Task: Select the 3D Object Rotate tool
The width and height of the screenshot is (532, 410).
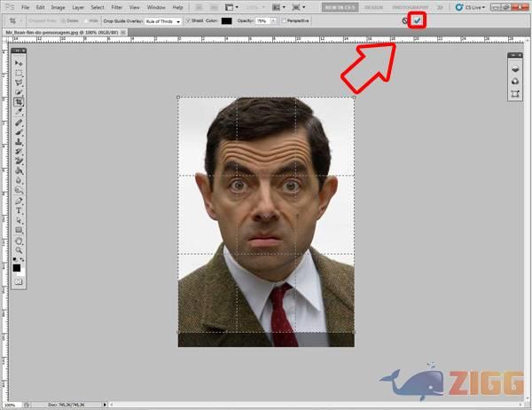Action: (19, 241)
